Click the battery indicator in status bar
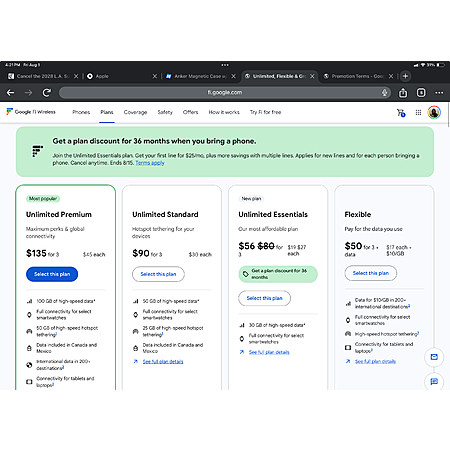Viewport: 450px width, 450px height. [440, 65]
